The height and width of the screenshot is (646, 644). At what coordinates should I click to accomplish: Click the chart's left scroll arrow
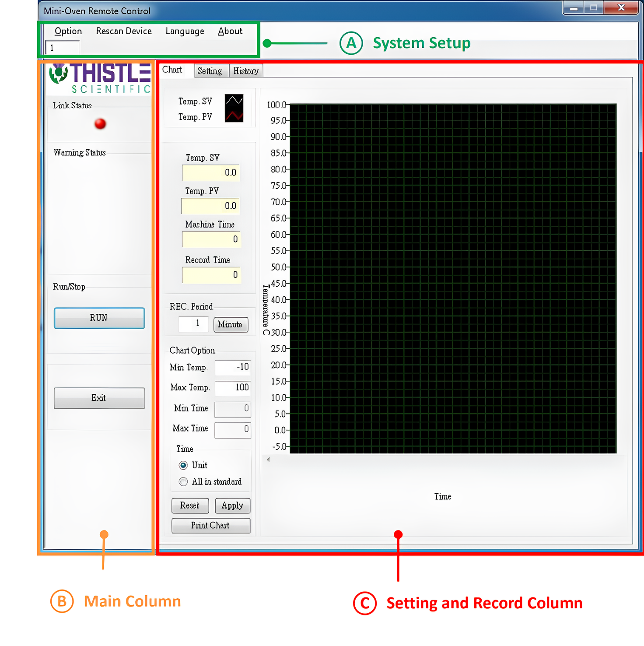click(x=268, y=460)
